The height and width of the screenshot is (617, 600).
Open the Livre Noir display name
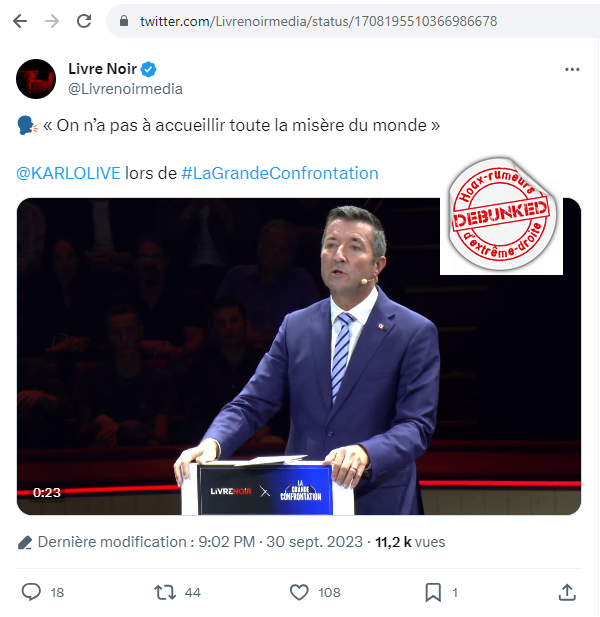click(102, 69)
